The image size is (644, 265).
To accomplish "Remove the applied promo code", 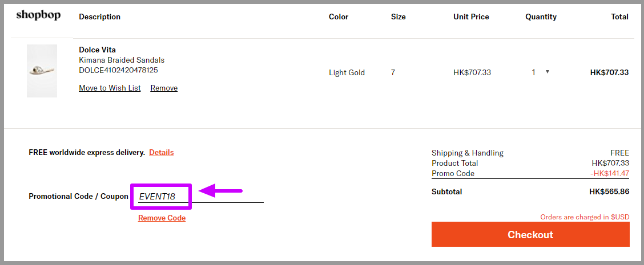I will pos(162,218).
